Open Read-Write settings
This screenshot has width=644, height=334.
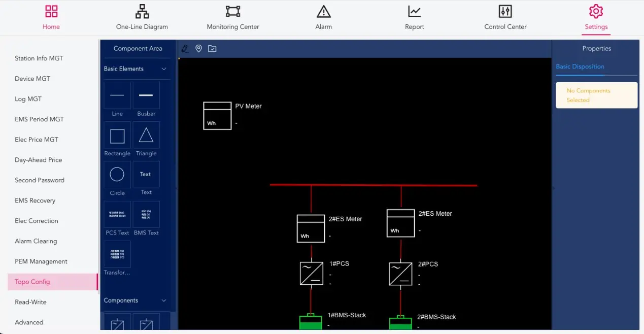30,302
